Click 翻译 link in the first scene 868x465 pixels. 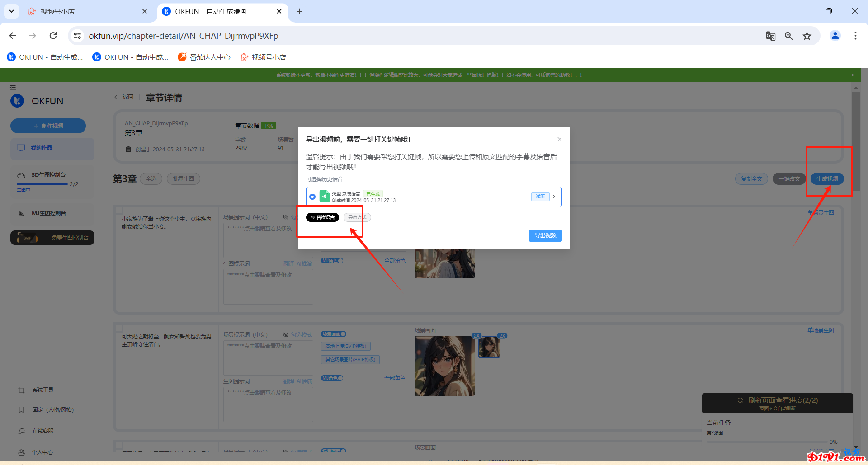289,264
